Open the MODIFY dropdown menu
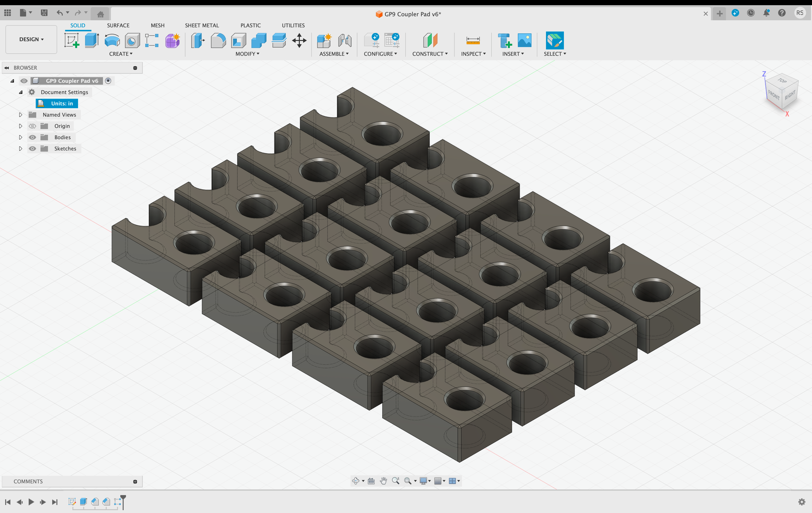The image size is (812, 513). (x=247, y=54)
